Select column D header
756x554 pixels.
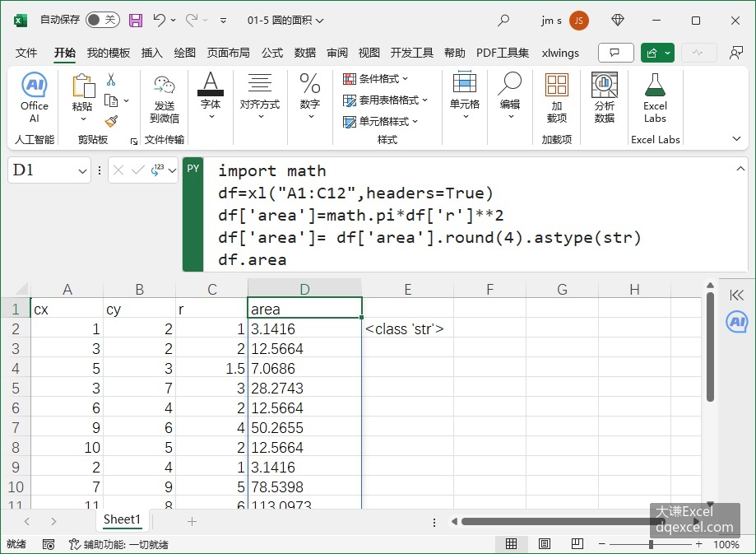point(304,289)
